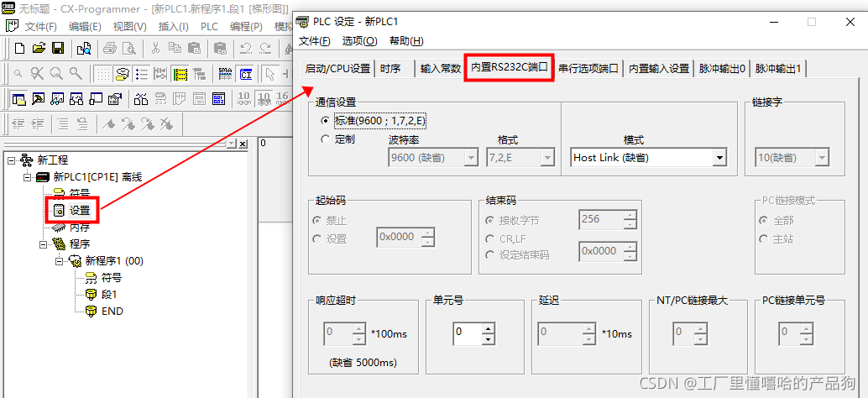This screenshot has height=398, width=868.
Task: Switch to 时序 tab
Action: coord(390,69)
